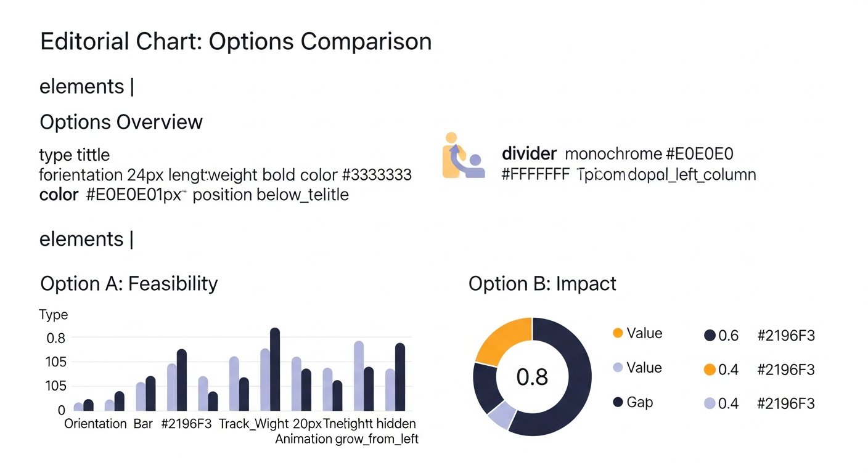Click the tallest dark navy bar
Viewport: 868px width, 473px height.
[x=275, y=369]
